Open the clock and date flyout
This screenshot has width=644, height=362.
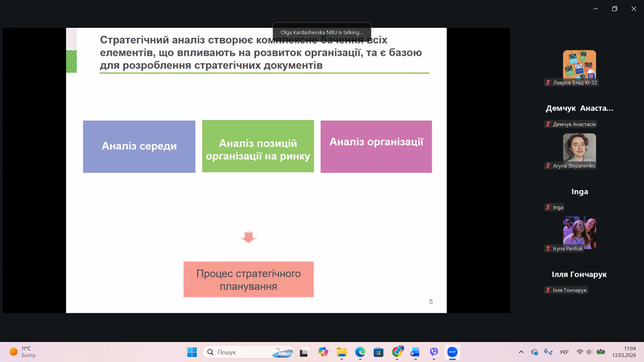(x=623, y=352)
